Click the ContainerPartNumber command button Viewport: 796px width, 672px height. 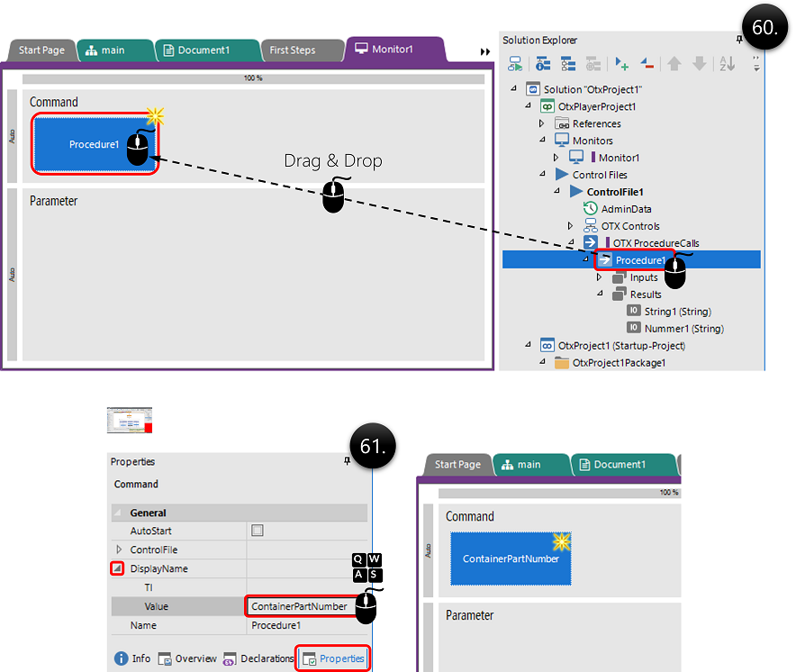pyautogui.click(x=511, y=558)
